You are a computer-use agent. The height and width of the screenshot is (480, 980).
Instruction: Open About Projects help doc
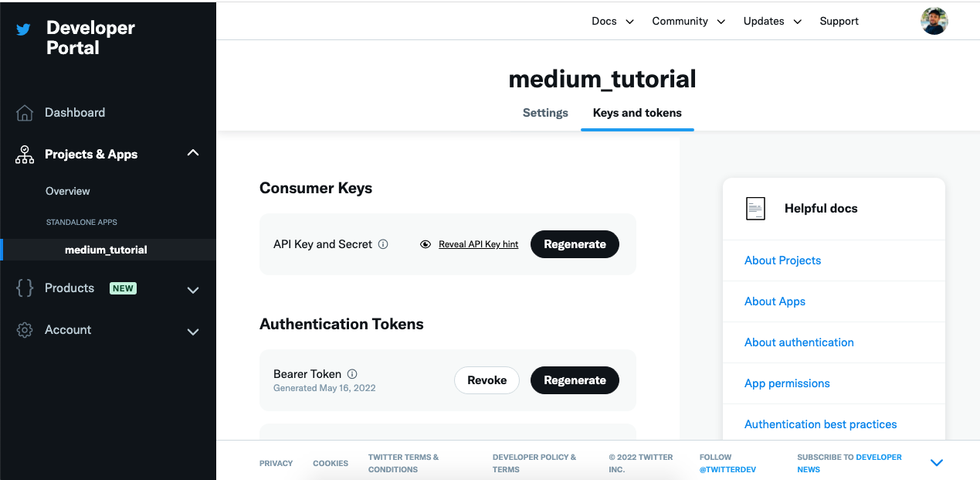[x=782, y=260]
